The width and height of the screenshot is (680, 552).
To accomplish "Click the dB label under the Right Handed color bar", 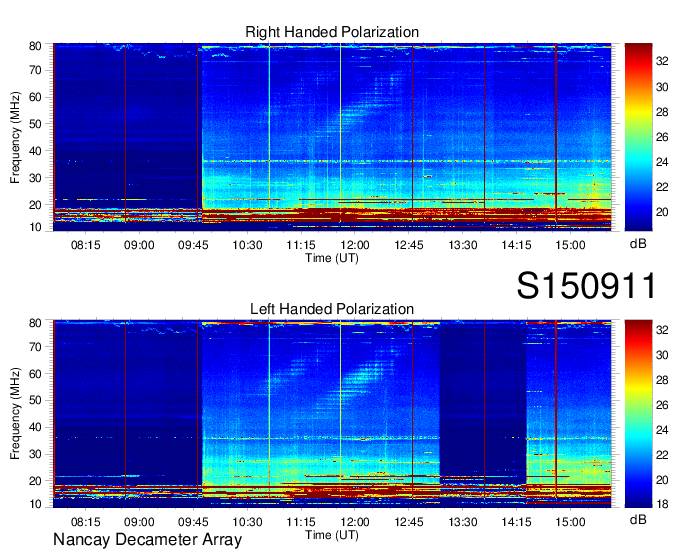I will tap(638, 244).
